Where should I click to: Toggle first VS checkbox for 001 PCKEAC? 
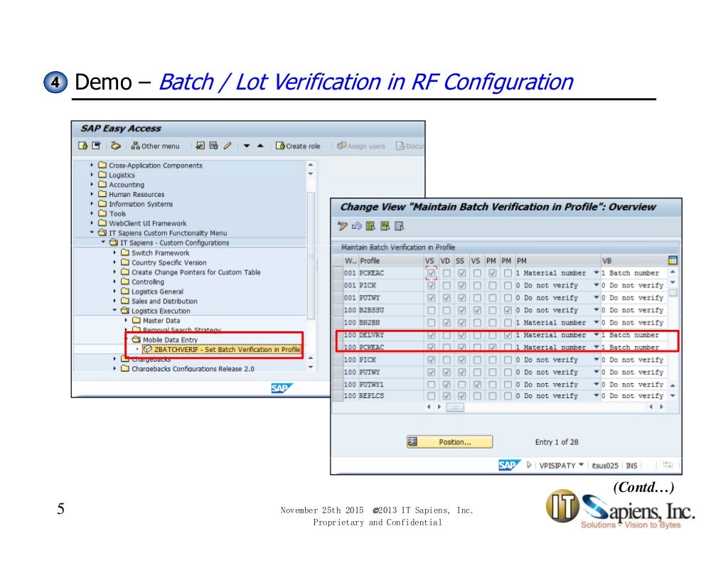click(431, 273)
